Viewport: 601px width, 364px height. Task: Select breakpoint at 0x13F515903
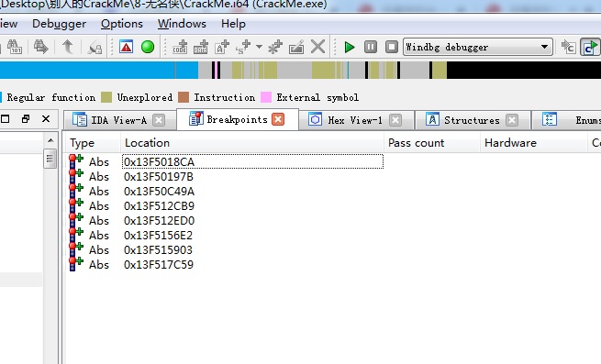click(x=158, y=249)
